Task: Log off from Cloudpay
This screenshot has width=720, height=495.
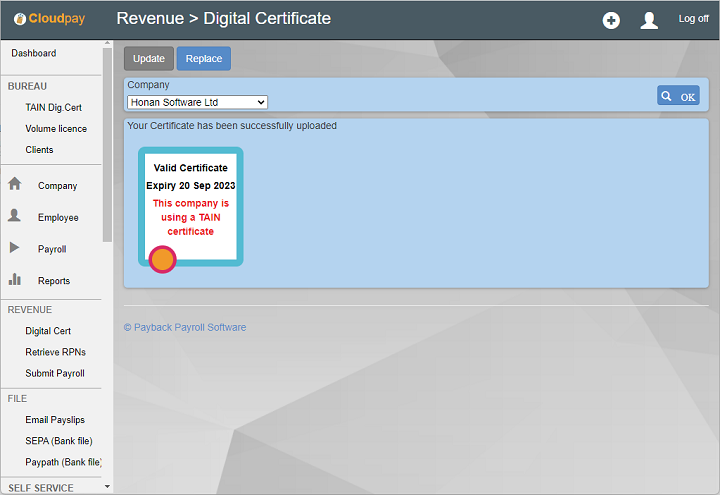Action: pyautogui.click(x=693, y=19)
